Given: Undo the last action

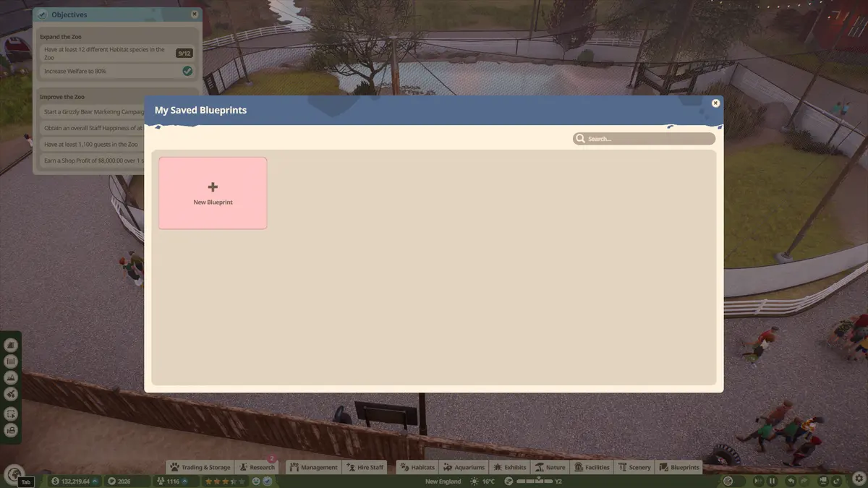Looking at the screenshot, I should [x=791, y=481].
